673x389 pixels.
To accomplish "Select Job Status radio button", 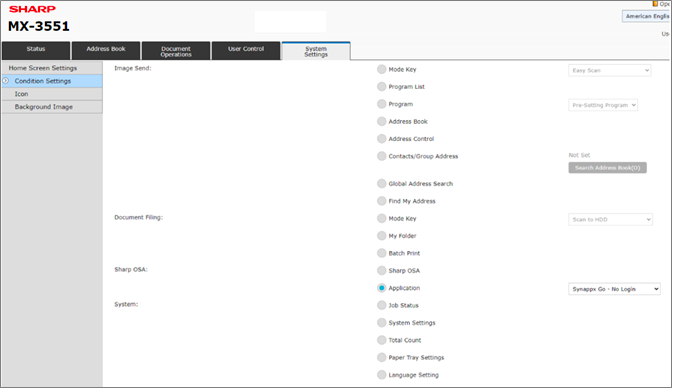I will [382, 305].
